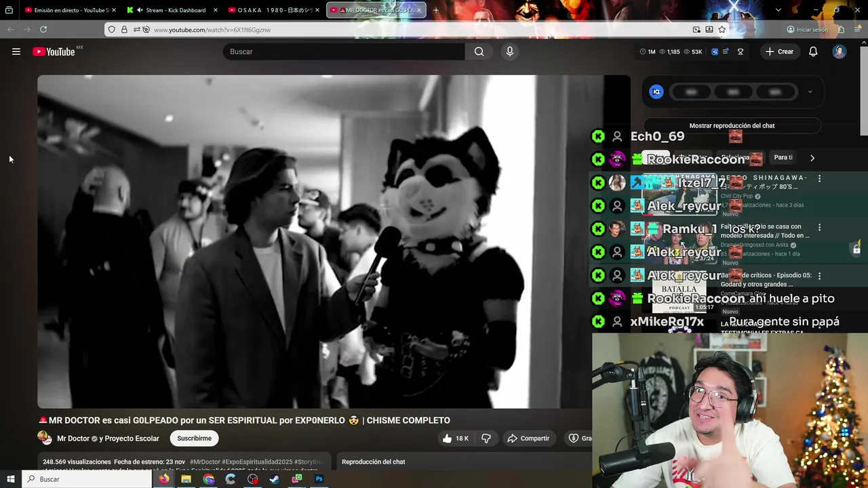Select the Para ti chip

[x=783, y=157]
